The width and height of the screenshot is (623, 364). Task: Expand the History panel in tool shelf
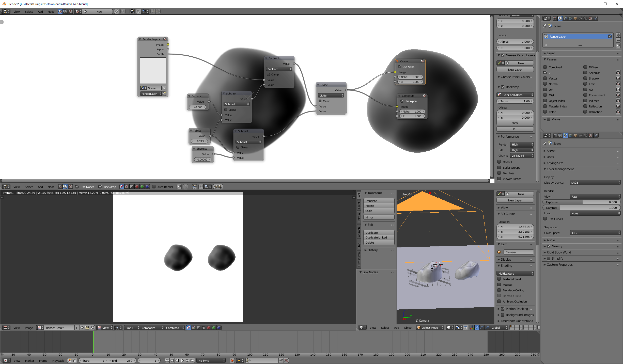click(x=372, y=250)
